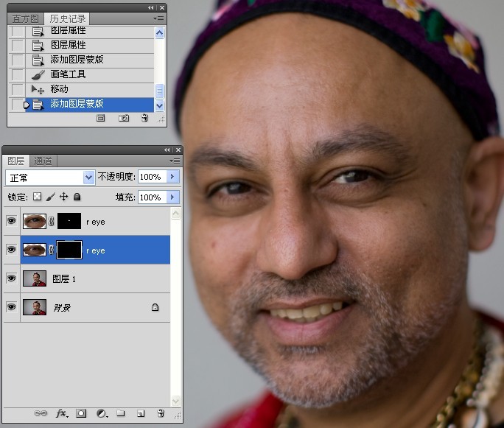Toggle lock all padlock icon
Screen dimensions: 504x428
point(77,197)
